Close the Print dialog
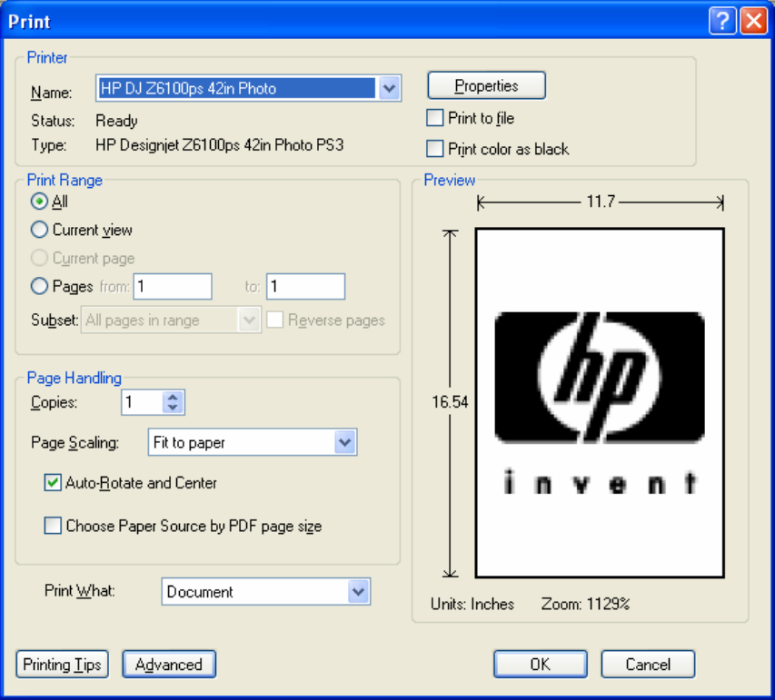 (x=754, y=21)
